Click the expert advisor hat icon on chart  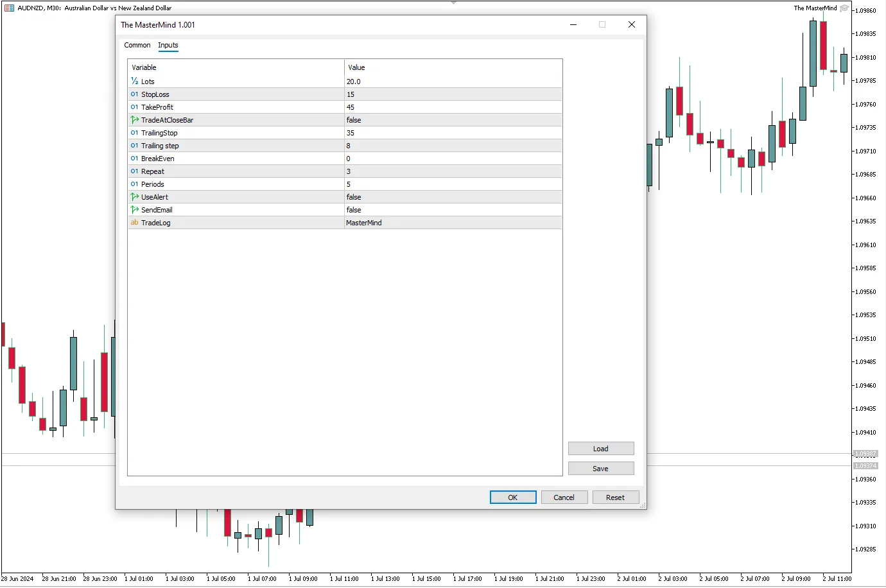tap(844, 8)
